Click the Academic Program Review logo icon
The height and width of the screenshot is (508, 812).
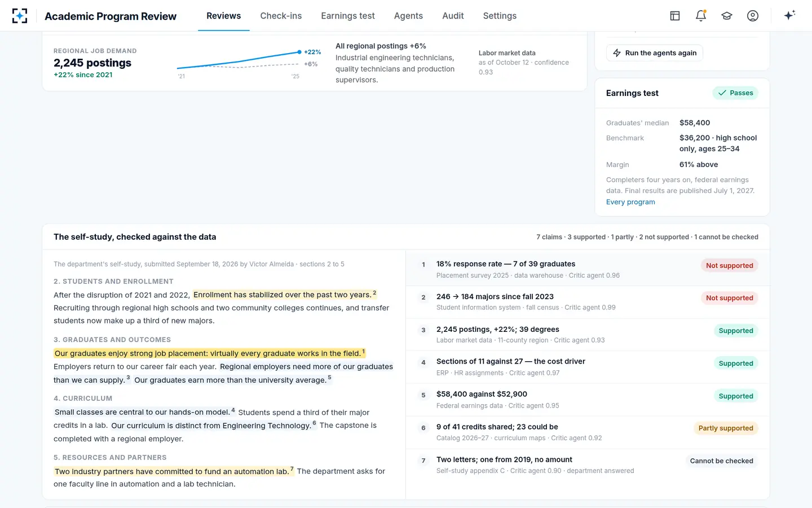pyautogui.click(x=20, y=16)
